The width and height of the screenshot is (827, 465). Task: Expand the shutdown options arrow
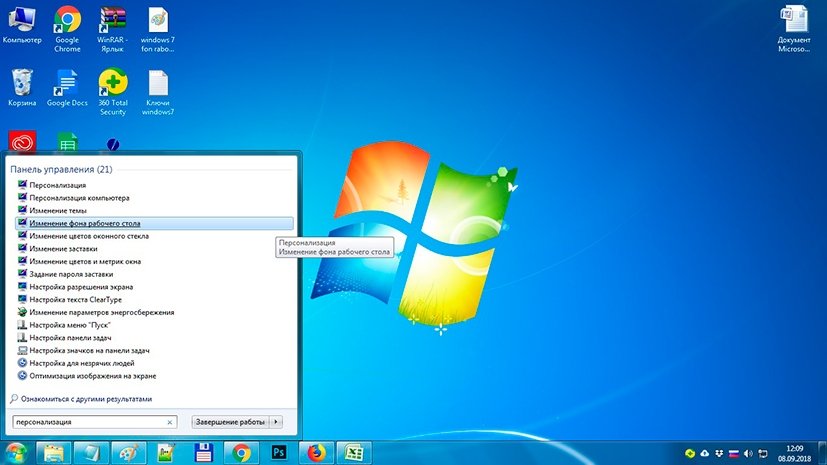point(276,422)
